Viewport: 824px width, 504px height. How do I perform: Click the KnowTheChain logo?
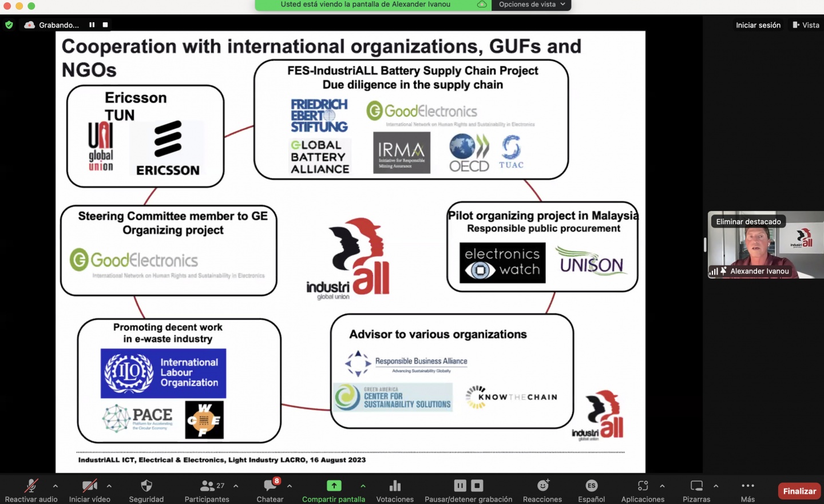point(511,396)
